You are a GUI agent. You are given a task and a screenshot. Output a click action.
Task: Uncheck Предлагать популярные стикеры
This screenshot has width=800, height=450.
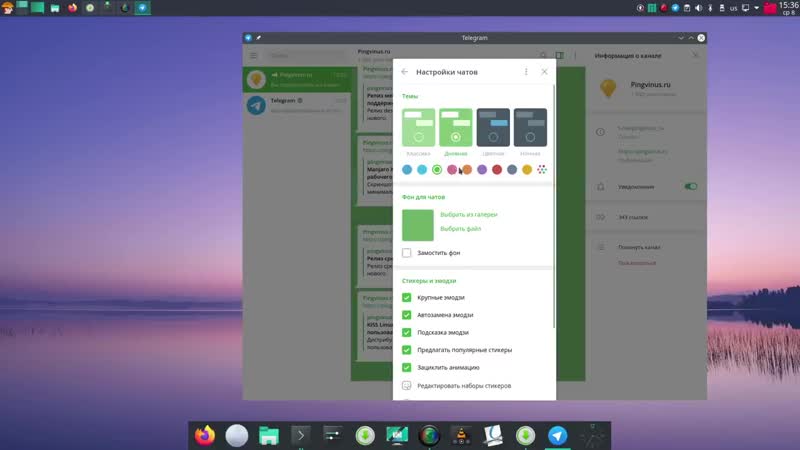(x=407, y=350)
